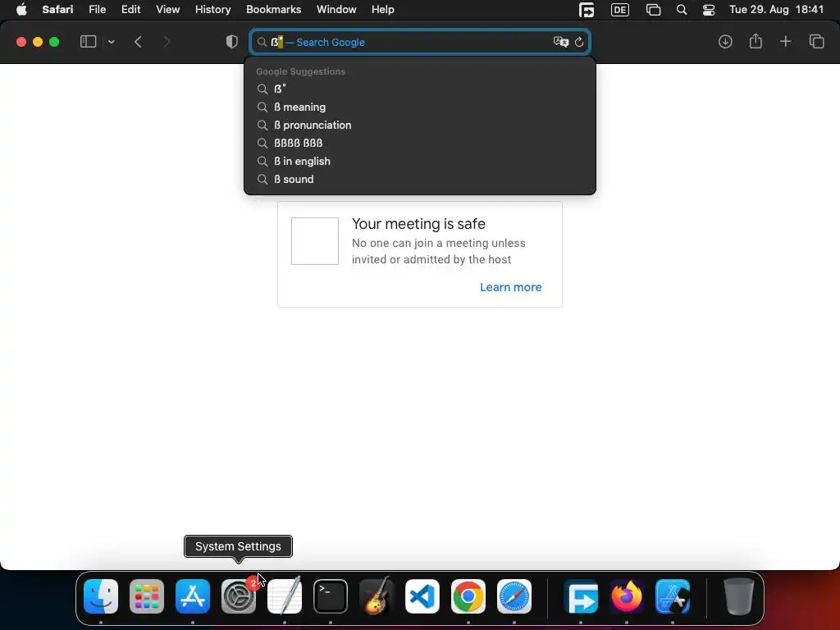The image size is (840, 630).
Task: Open Firefox from the Dock
Action: tap(627, 596)
